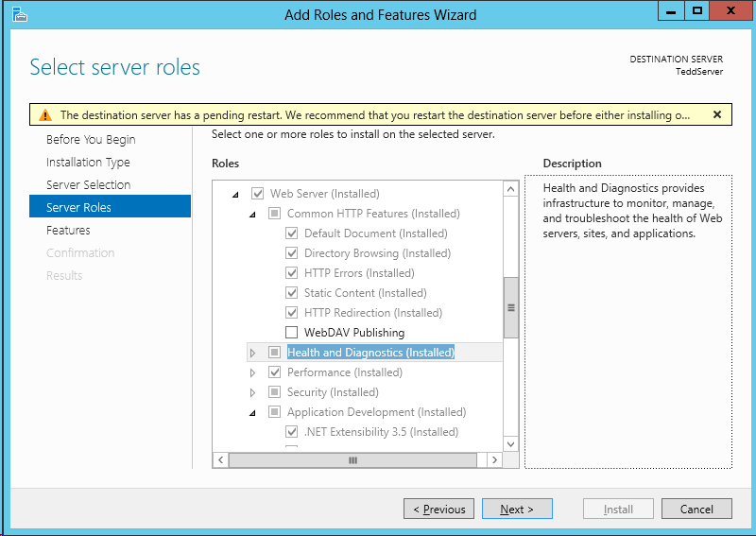This screenshot has height=536, width=756.
Task: Toggle the Security (Installed) checkbox
Action: pos(274,391)
